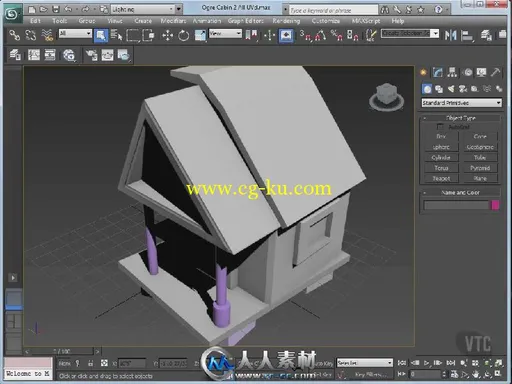Activate the Select and Scale tool
Viewport: 512px width, 384px height.
pos(200,35)
